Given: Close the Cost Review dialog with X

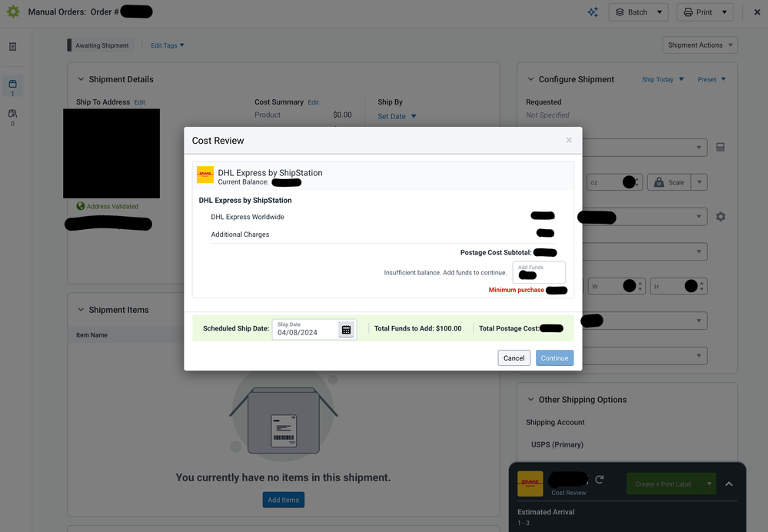Looking at the screenshot, I should click(x=569, y=141).
